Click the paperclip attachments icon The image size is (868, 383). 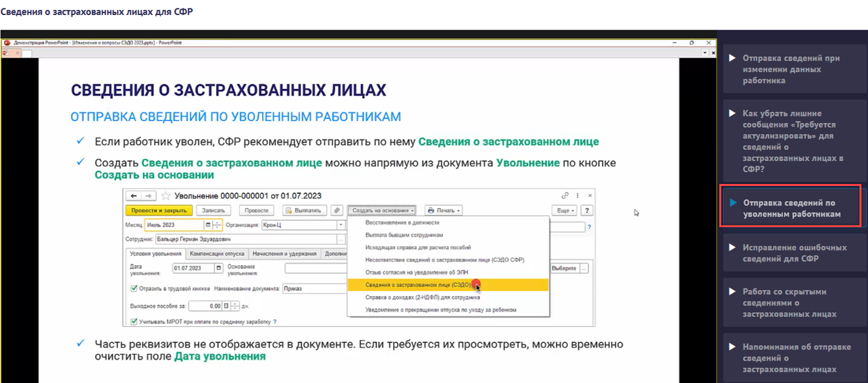coord(337,210)
